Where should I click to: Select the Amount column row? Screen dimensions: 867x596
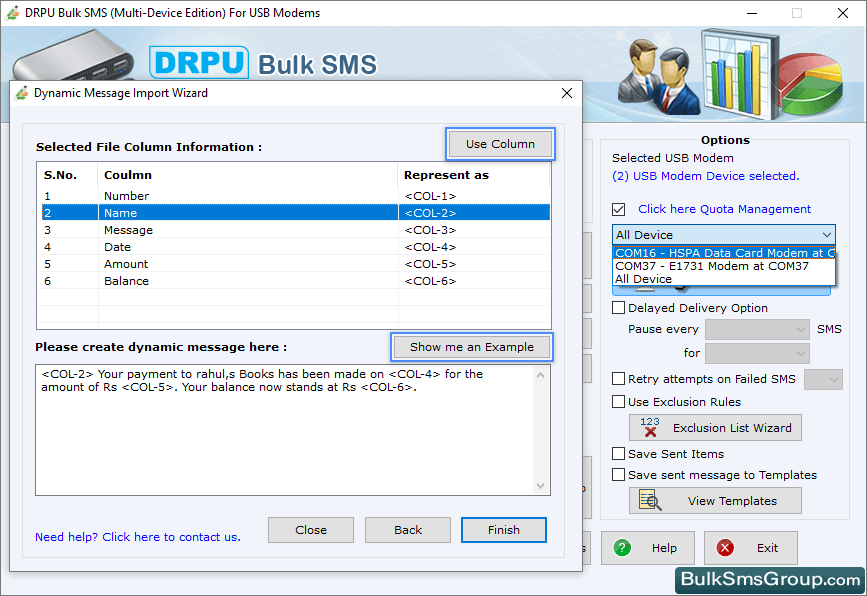(296, 264)
